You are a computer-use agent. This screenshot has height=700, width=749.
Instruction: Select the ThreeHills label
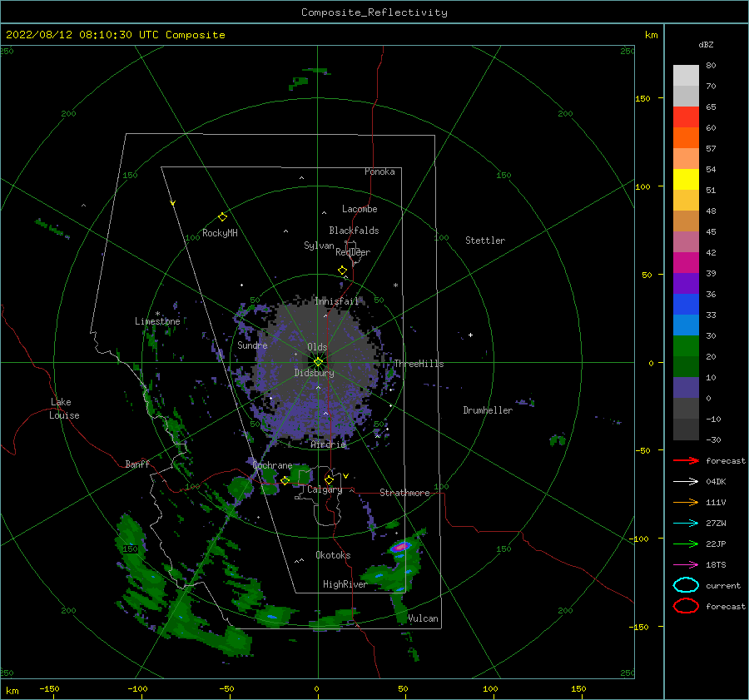tap(419, 364)
